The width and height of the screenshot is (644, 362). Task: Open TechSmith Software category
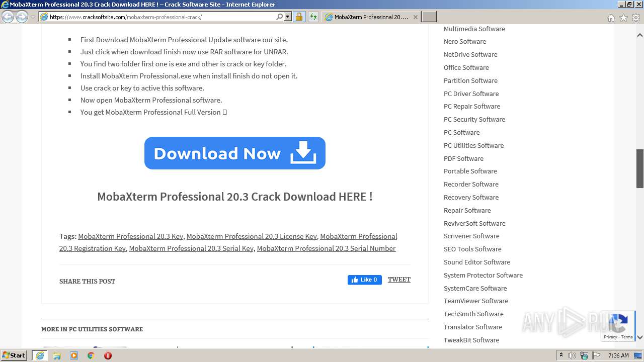coord(473,314)
